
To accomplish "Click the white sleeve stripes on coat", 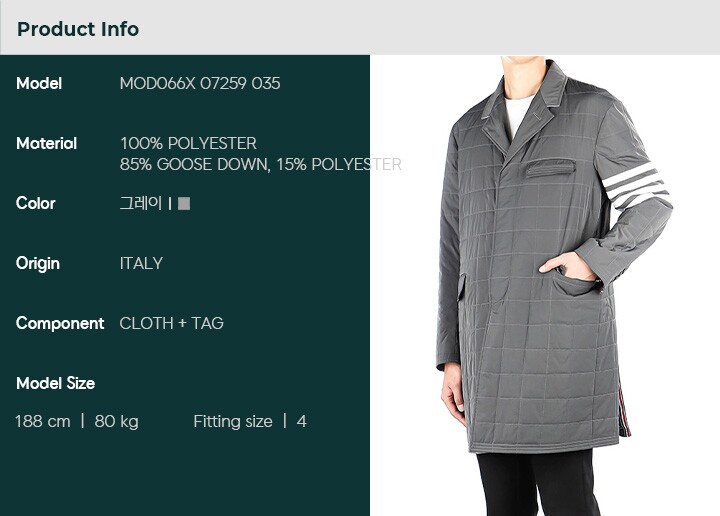I will [636, 186].
